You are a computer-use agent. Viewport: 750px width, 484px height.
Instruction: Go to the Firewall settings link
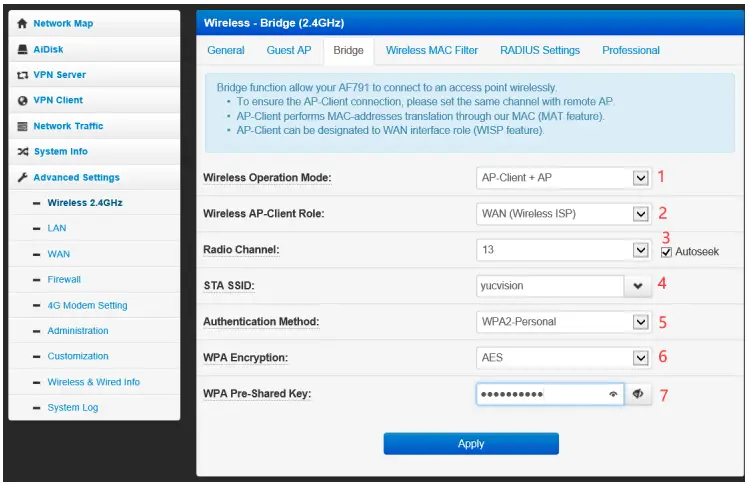pos(64,280)
